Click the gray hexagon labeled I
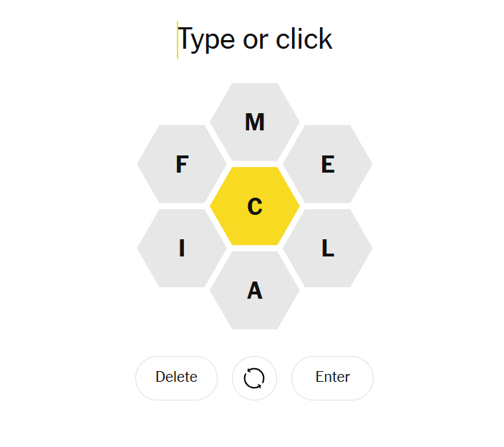504x447 pixels. [x=182, y=248]
